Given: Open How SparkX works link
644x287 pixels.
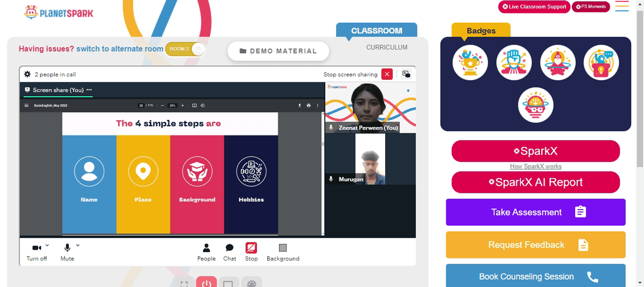Looking at the screenshot, I should (536, 166).
